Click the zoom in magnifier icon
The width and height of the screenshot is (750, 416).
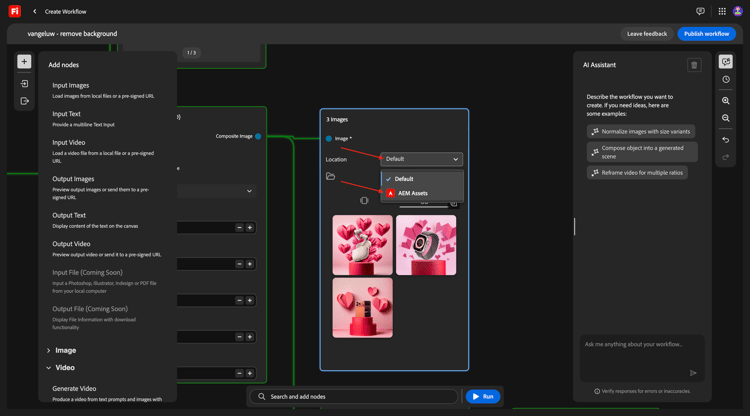[726, 101]
